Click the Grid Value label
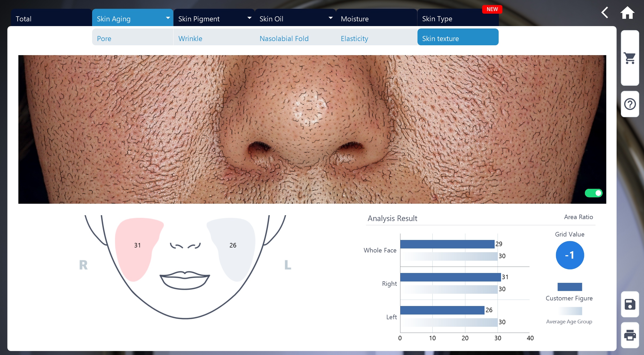This screenshot has height=355, width=644. point(570,234)
